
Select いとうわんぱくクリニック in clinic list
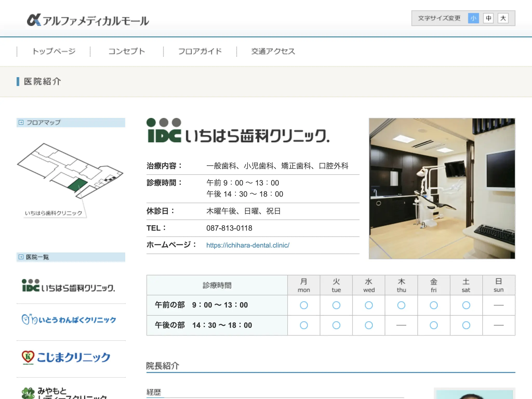pyautogui.click(x=69, y=320)
